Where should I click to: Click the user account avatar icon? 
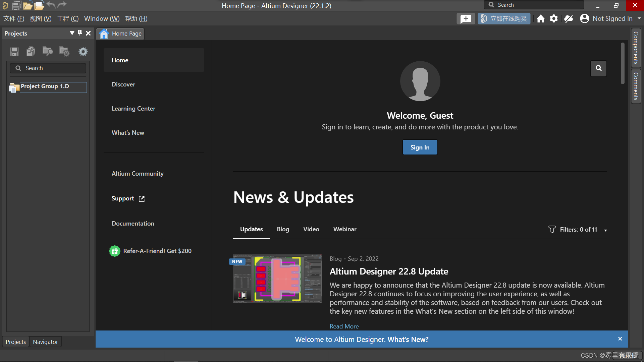(x=585, y=19)
